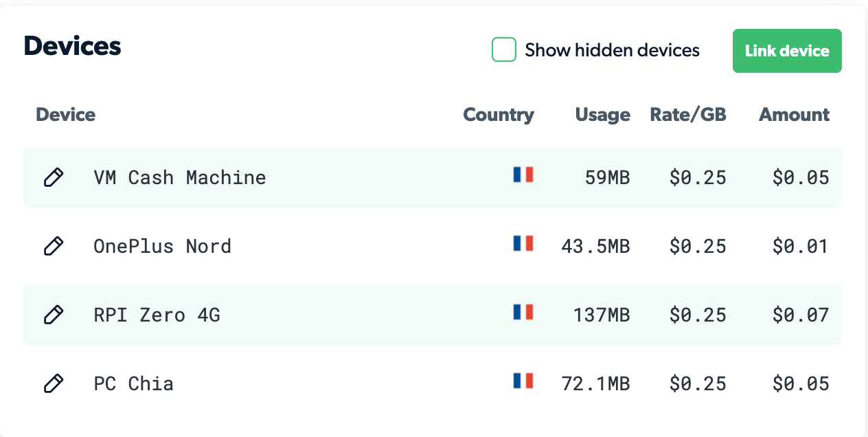Image resolution: width=868 pixels, height=437 pixels.
Task: Open the edit pencil beside PC Chia
Action: tap(54, 383)
